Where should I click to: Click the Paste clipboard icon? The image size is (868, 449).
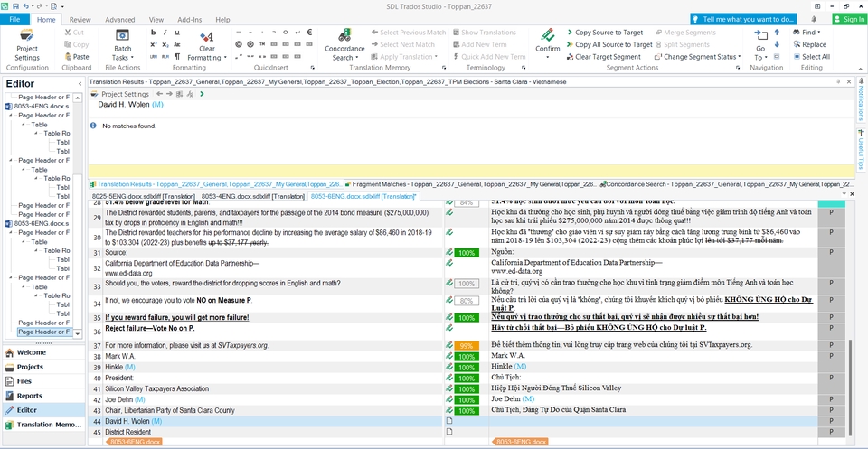[x=76, y=56]
